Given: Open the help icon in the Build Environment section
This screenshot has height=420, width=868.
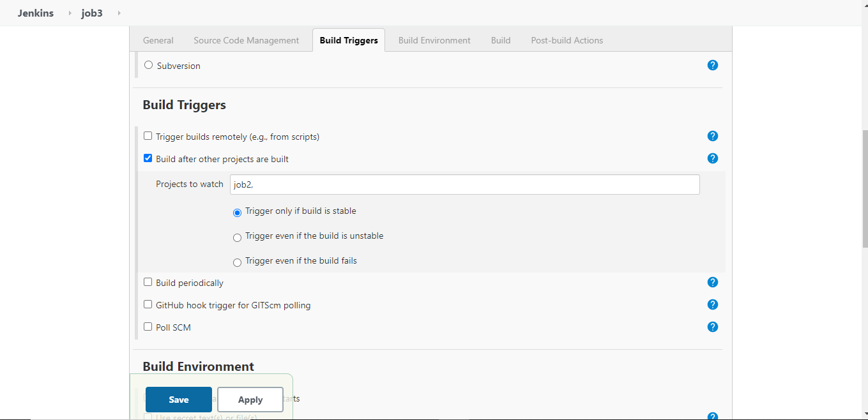Looking at the screenshot, I should click(x=712, y=416).
